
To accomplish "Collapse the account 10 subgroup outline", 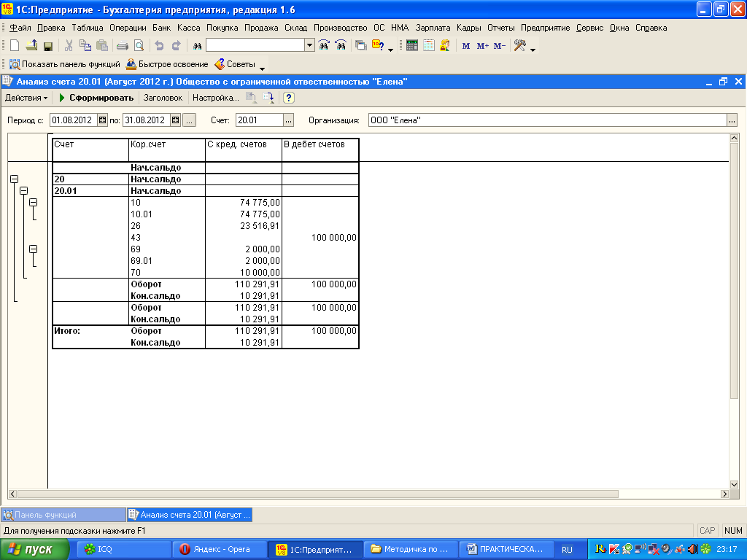I will (34, 203).
